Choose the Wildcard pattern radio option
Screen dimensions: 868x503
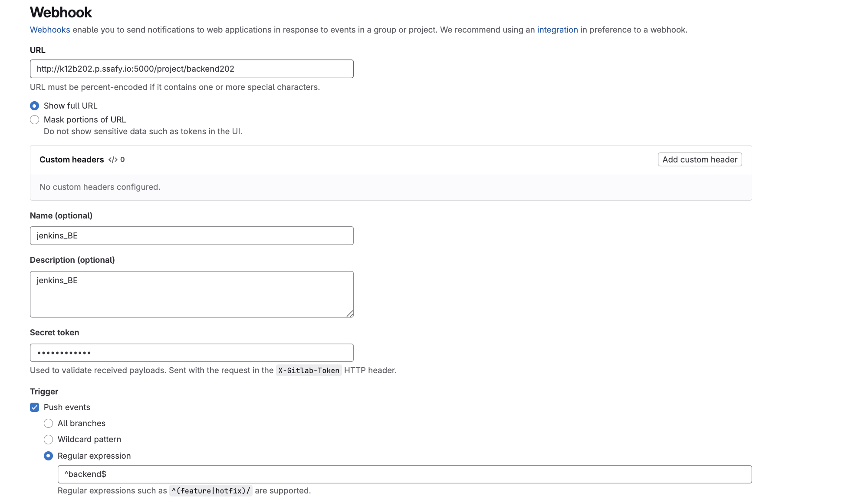point(49,439)
